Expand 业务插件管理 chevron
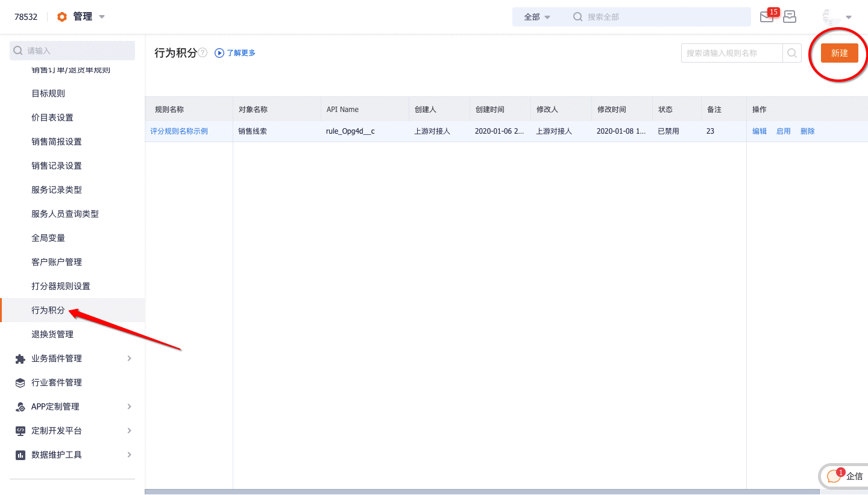The width and height of the screenshot is (868, 495). coord(130,358)
